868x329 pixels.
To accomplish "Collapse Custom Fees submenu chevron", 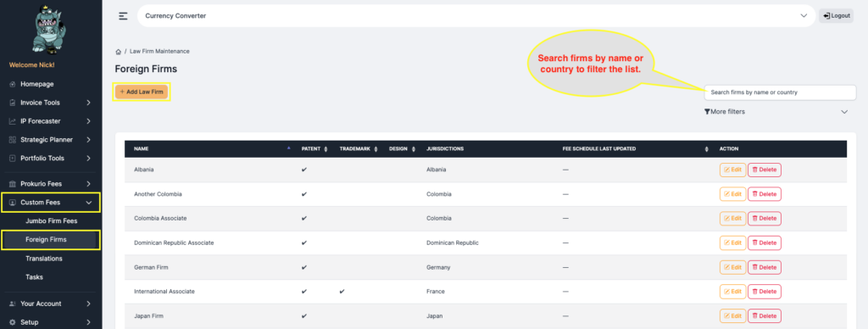I will coord(88,203).
